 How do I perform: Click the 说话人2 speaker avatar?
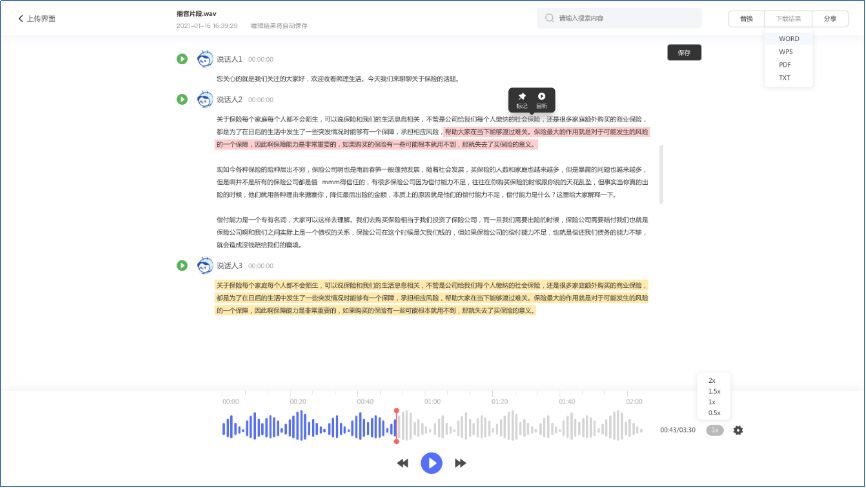(205, 99)
